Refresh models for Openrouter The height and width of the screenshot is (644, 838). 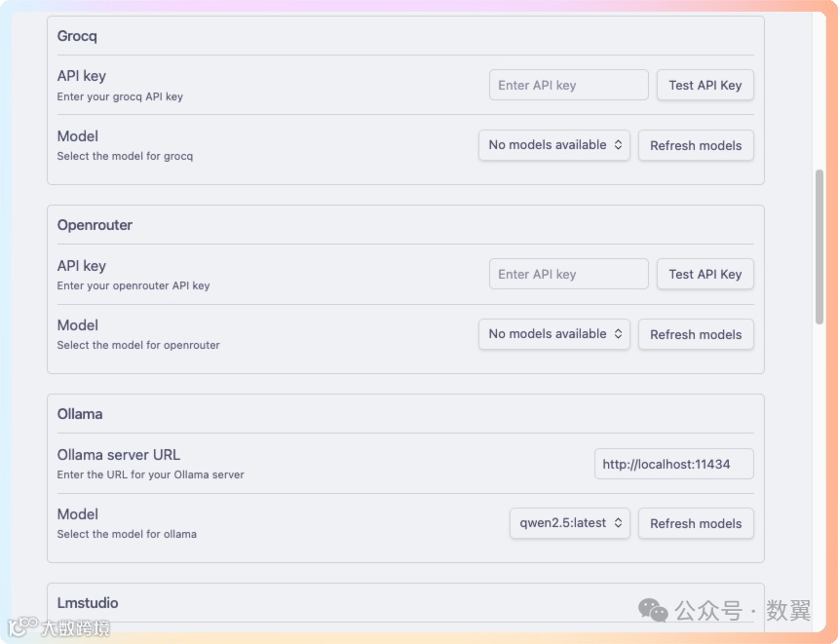pyautogui.click(x=696, y=334)
